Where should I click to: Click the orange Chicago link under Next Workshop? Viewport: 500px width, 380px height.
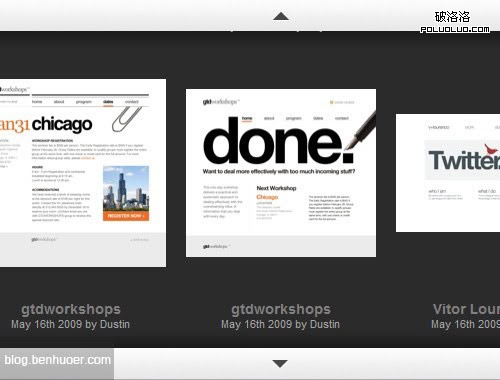(267, 197)
